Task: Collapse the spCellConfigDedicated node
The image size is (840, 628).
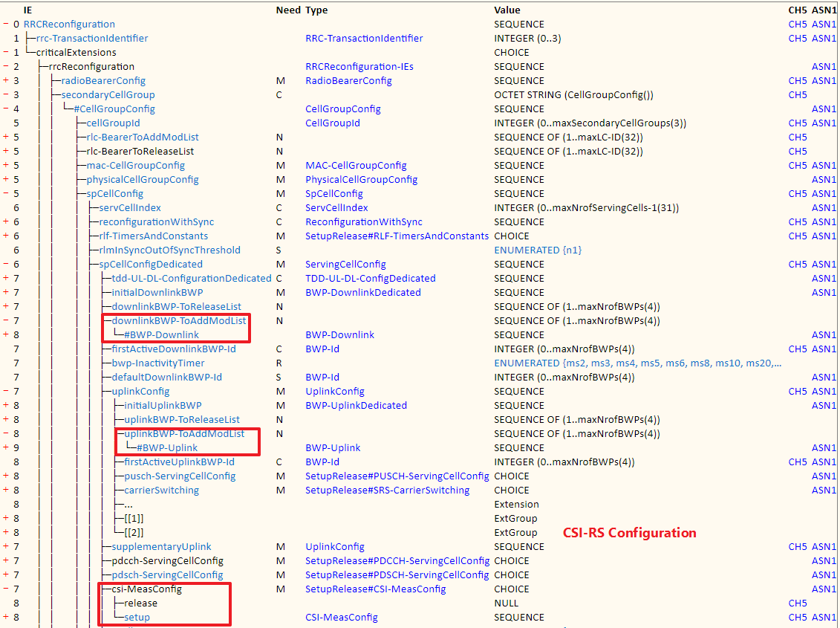Action: pyautogui.click(x=6, y=265)
